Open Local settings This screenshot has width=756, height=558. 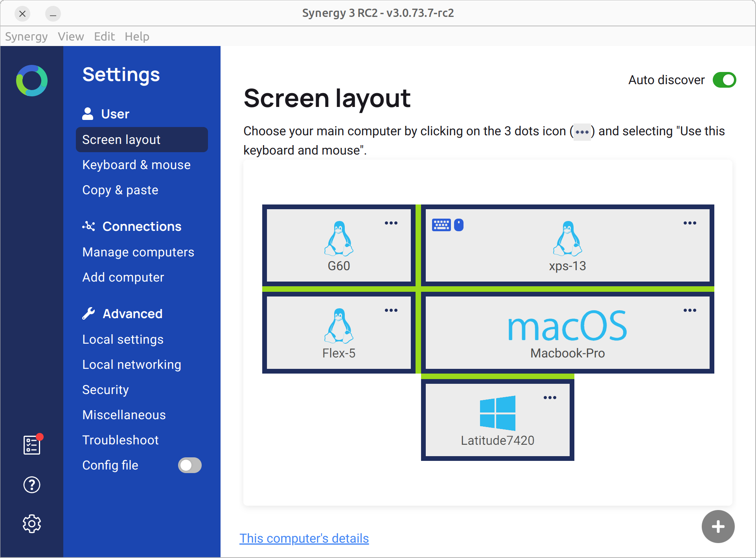123,339
